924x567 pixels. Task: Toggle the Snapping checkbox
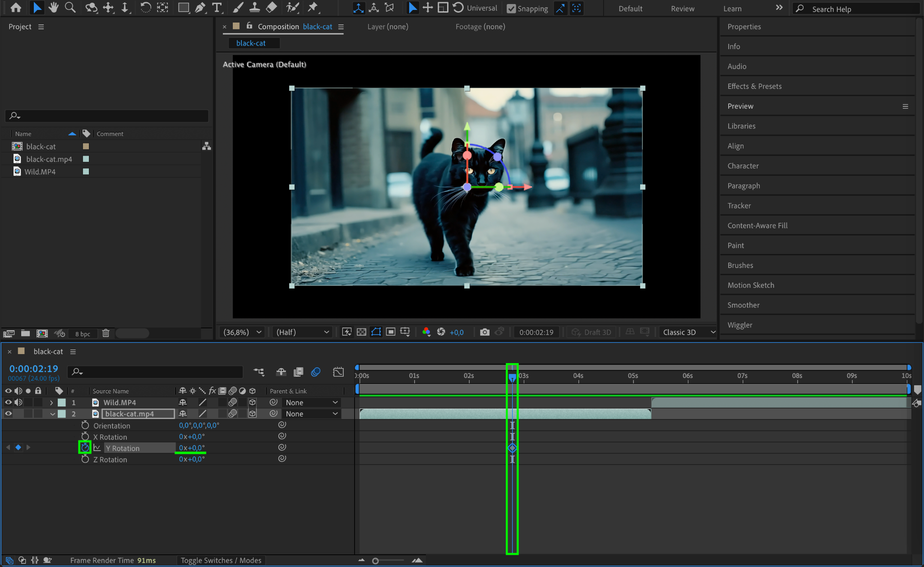click(511, 9)
